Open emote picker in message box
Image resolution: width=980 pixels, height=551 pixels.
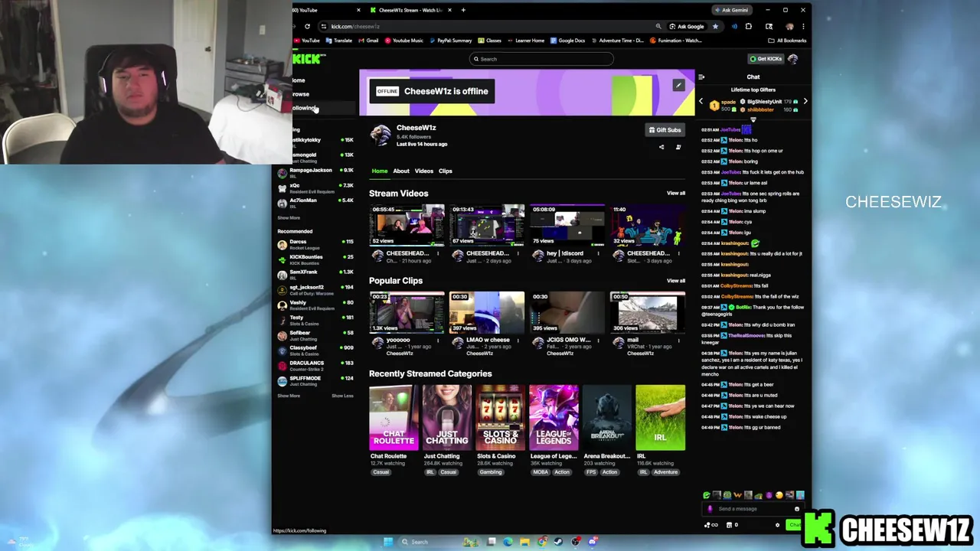tap(797, 509)
